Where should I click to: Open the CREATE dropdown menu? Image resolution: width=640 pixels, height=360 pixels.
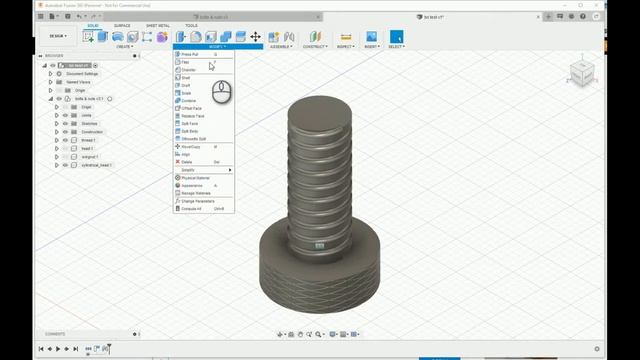[x=124, y=47]
